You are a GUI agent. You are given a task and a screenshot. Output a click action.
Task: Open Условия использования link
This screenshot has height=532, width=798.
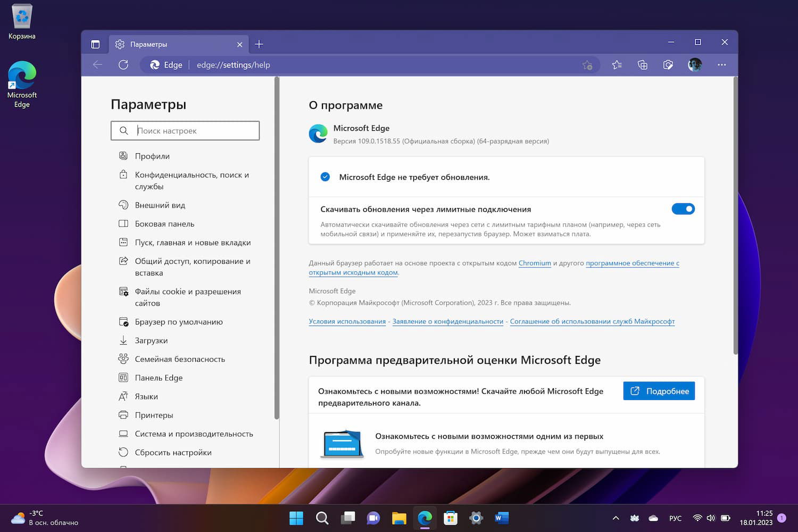tap(347, 321)
